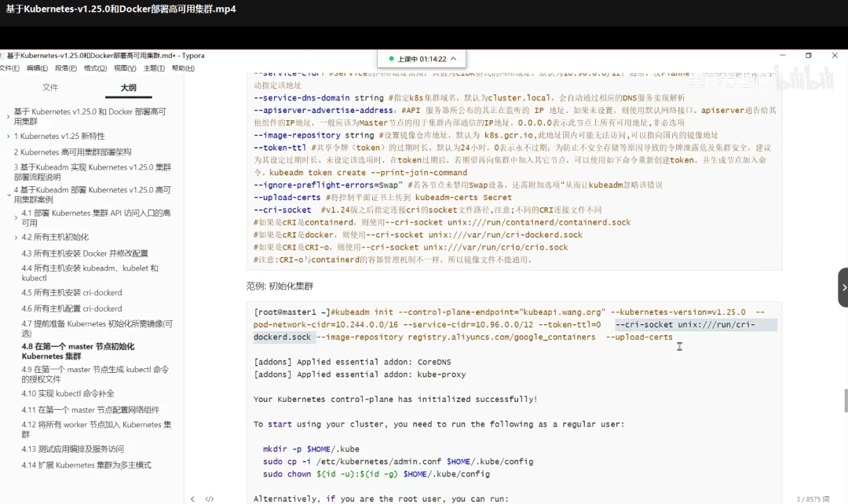Select 4.8 在第一个 master 节点初始化
The height and width of the screenshot is (504, 848).
78,351
